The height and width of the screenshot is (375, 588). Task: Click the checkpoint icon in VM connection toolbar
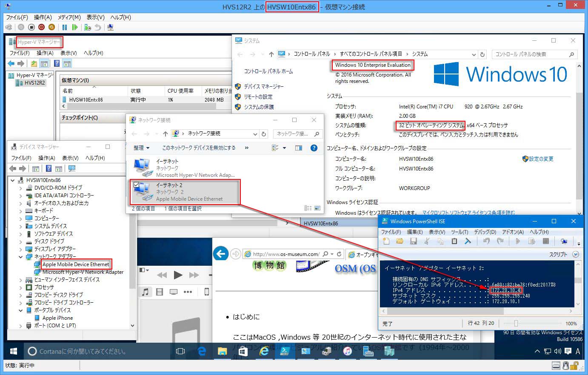pyautogui.click(x=88, y=27)
